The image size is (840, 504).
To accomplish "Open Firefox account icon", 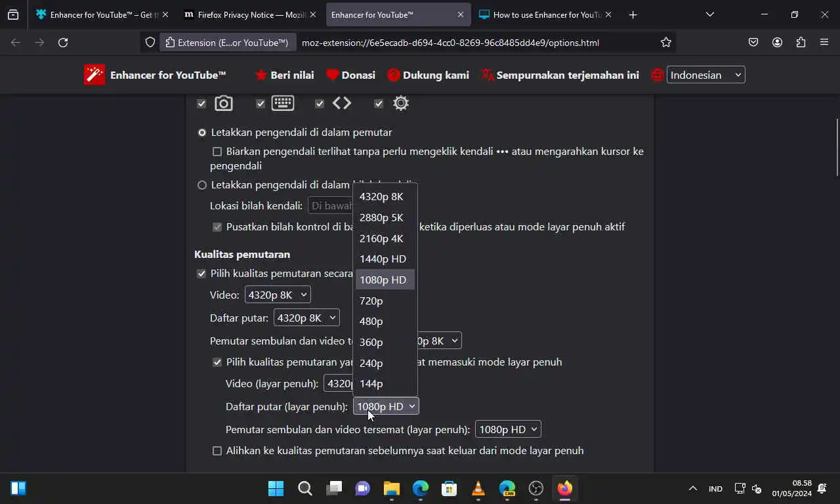I will pos(777,43).
